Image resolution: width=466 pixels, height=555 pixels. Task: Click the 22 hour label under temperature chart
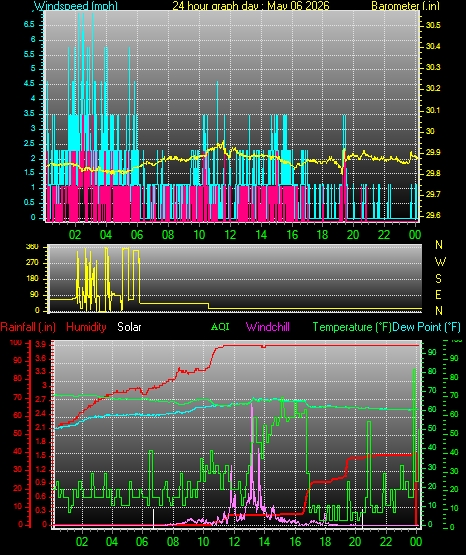click(x=386, y=542)
